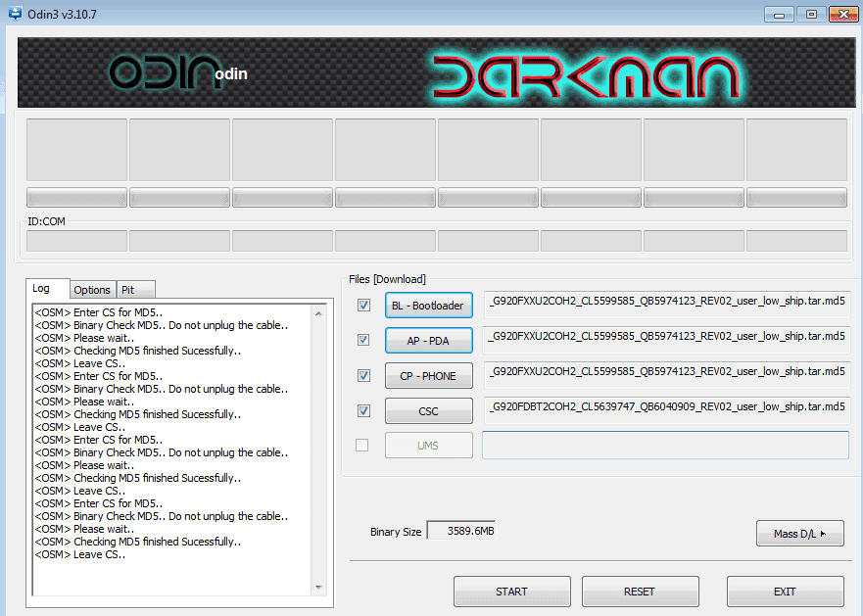Switch to the Options tab
863x616 pixels.
(92, 290)
